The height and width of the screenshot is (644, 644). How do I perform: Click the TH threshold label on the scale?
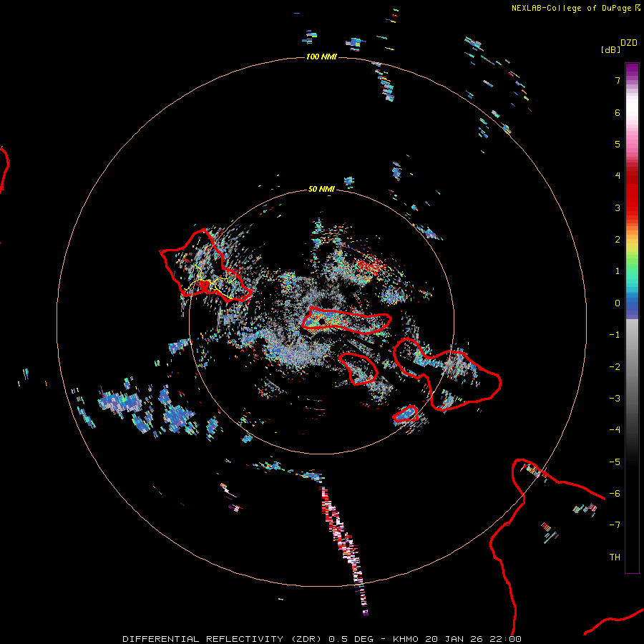click(615, 557)
